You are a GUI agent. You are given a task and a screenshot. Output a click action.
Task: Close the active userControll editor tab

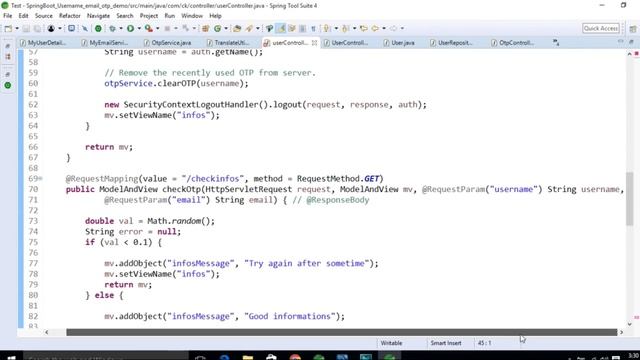point(314,42)
